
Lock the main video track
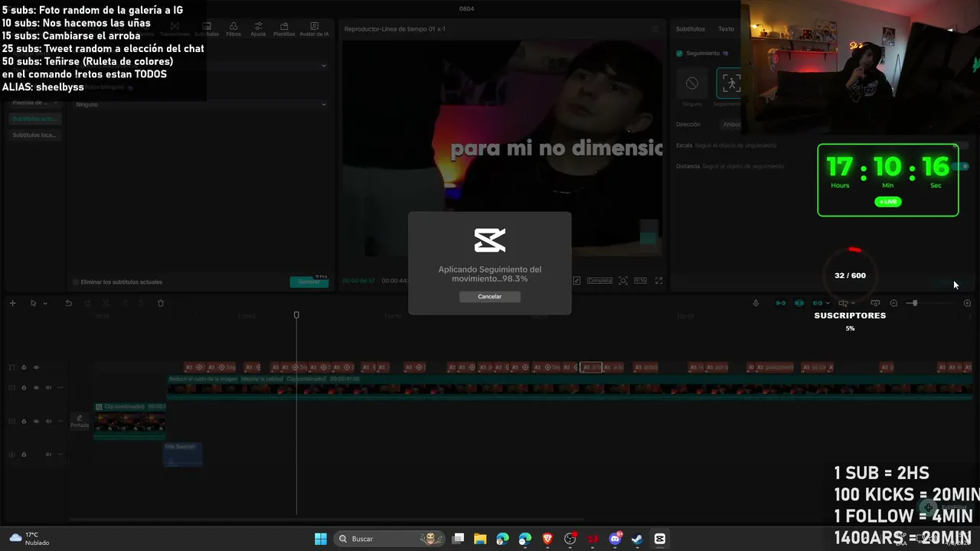coord(24,388)
